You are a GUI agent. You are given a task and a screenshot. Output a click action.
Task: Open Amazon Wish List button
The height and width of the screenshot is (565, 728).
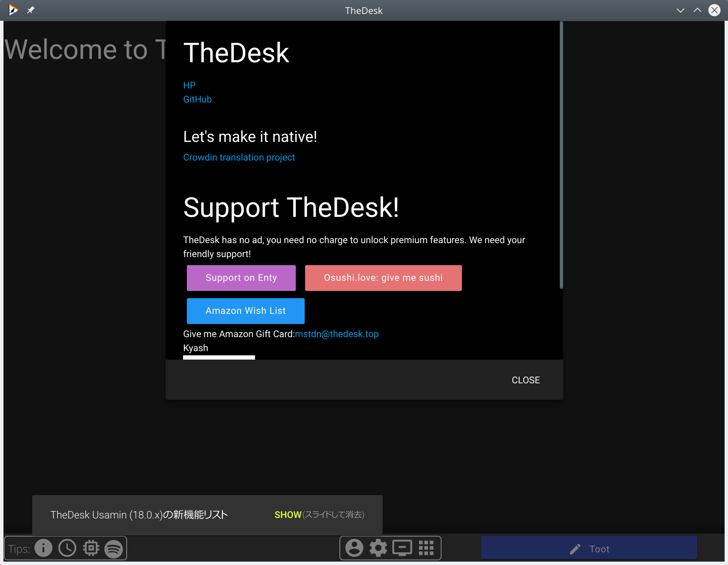(x=246, y=311)
